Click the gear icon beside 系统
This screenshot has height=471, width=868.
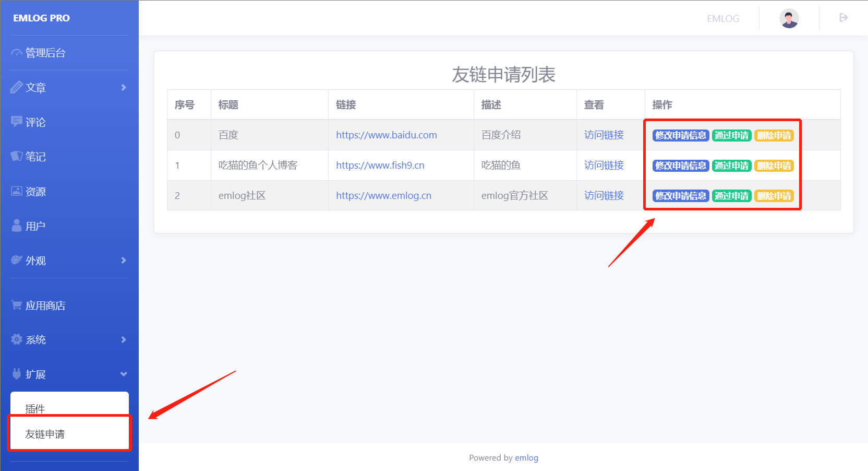17,339
